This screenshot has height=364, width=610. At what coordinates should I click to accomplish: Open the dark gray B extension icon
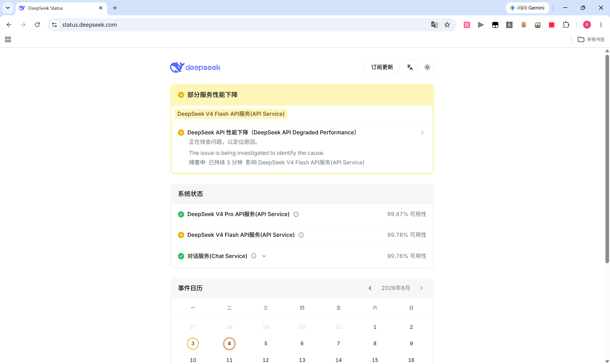click(509, 25)
